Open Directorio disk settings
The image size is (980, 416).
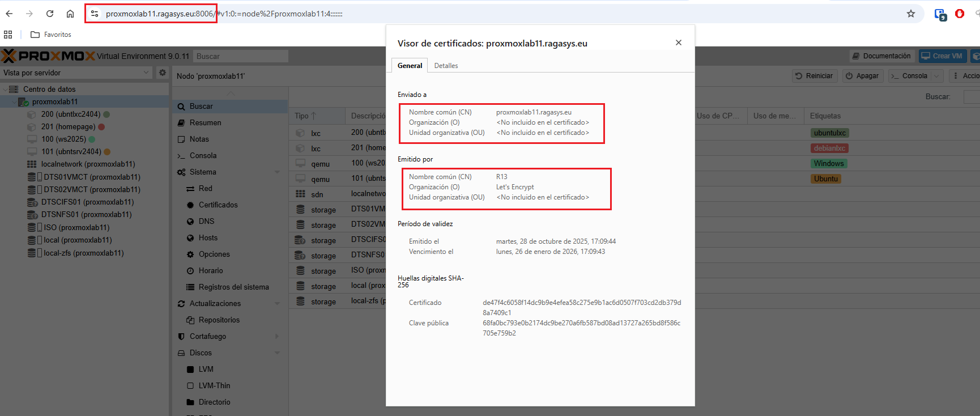[230, 402]
